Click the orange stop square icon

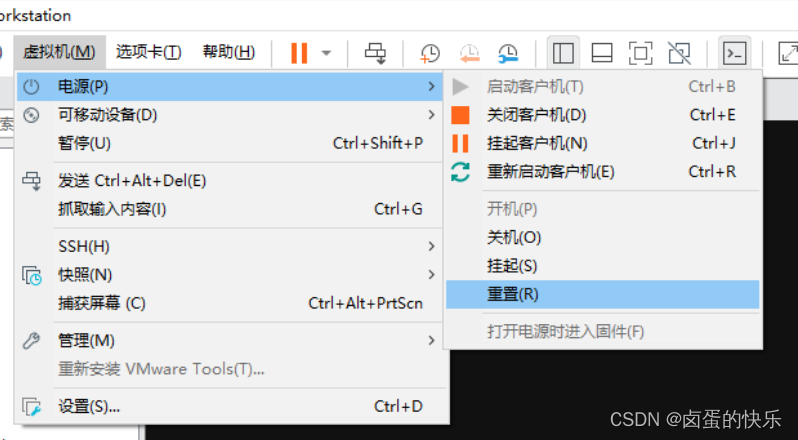pos(460,115)
